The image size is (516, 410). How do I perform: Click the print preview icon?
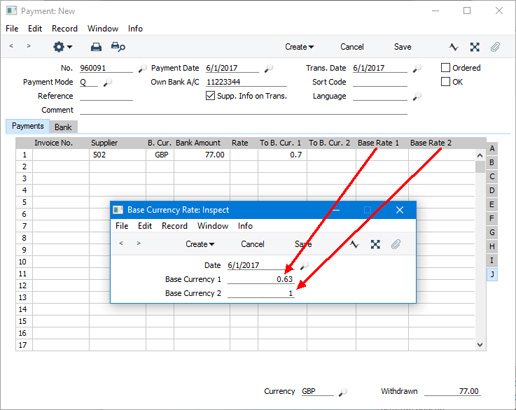click(118, 47)
